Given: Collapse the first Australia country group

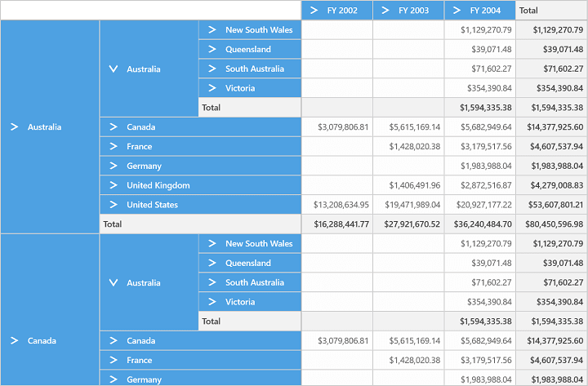Looking at the screenshot, I should click(x=114, y=69).
